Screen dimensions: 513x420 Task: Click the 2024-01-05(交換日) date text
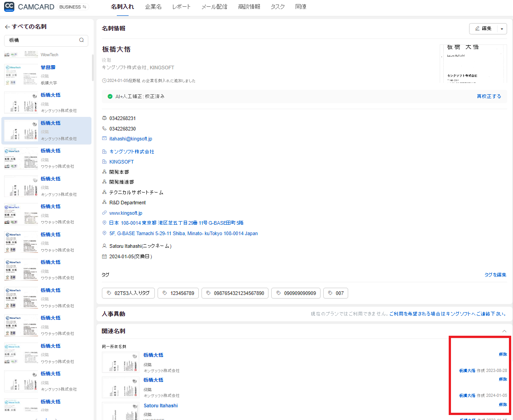click(130, 256)
